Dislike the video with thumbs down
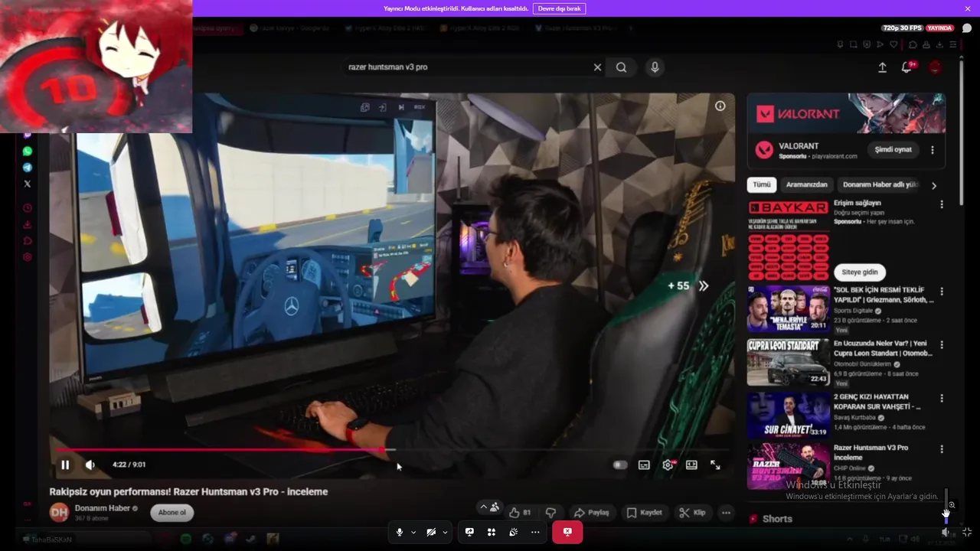The width and height of the screenshot is (980, 551). pos(550,513)
